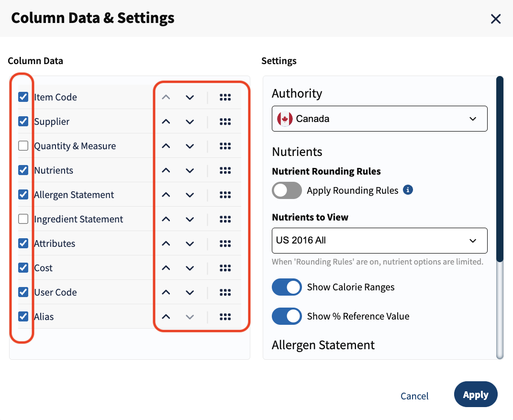
Task: Open the Authority Canada dropdown
Action: point(379,119)
